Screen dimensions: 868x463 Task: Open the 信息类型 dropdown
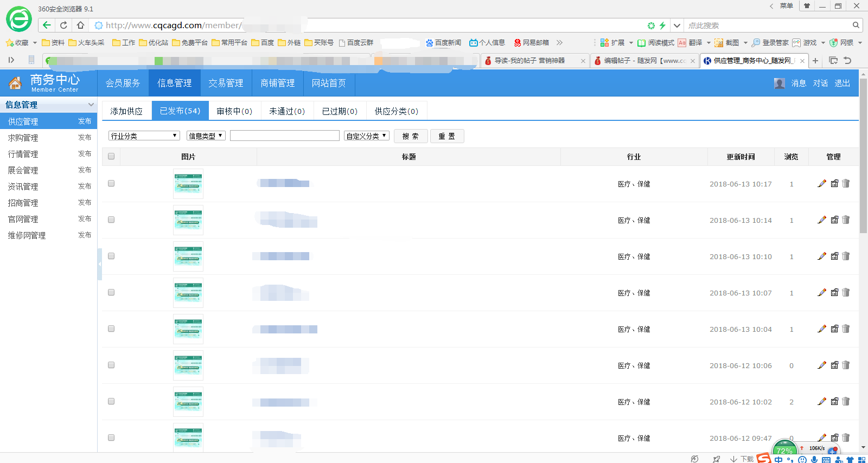coord(206,136)
